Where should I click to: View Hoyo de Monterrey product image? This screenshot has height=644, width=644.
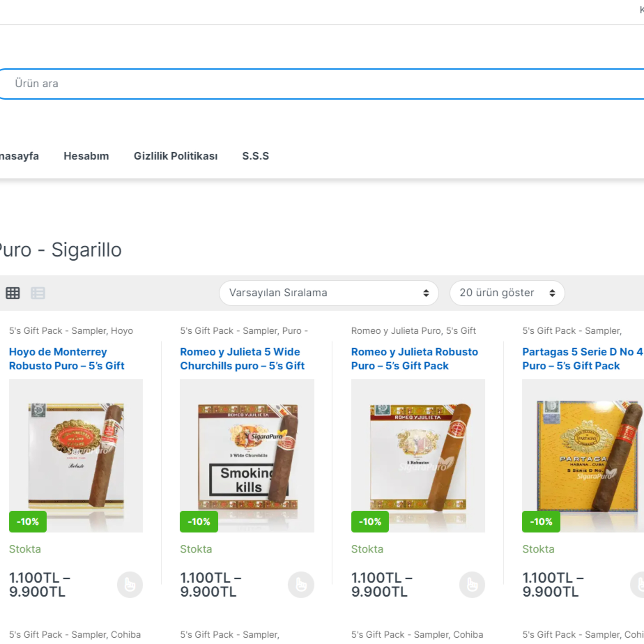tap(76, 455)
